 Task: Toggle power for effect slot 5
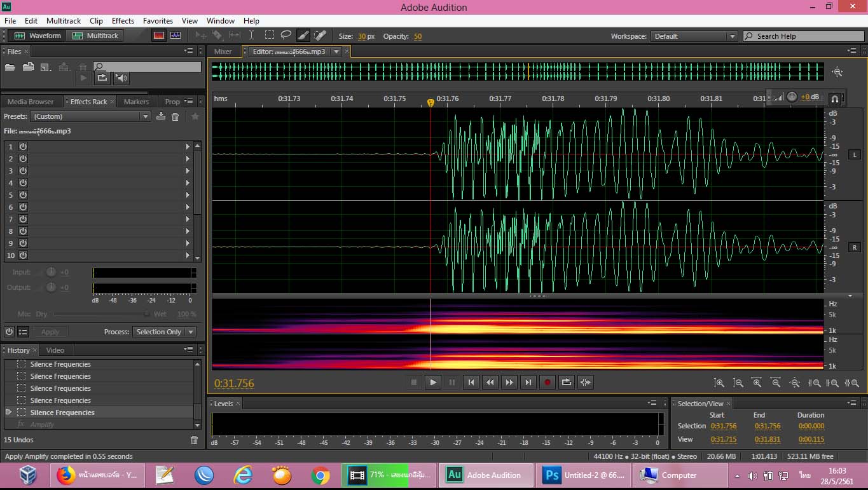[x=23, y=194]
